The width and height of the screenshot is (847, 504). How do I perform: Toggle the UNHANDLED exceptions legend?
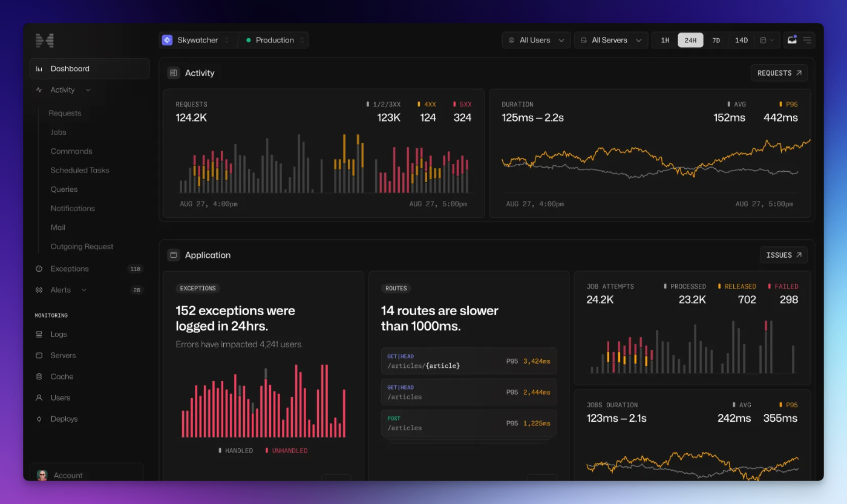pos(286,451)
